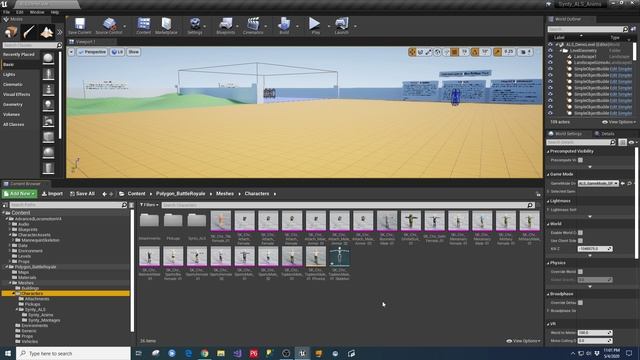Click the Save All button
Image resolution: width=640 pixels, height=360 pixels.
[x=82, y=194]
